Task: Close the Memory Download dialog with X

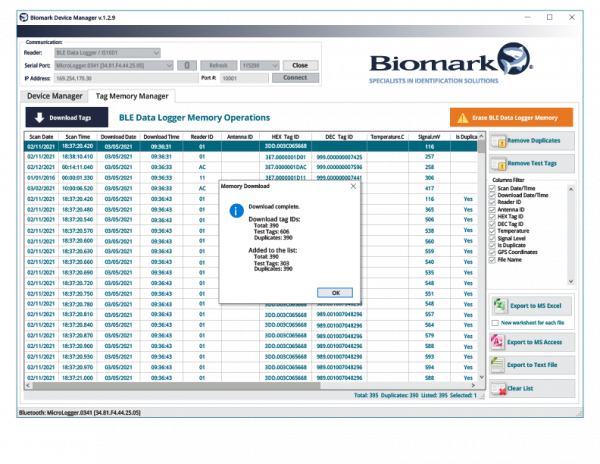Action: click(353, 186)
